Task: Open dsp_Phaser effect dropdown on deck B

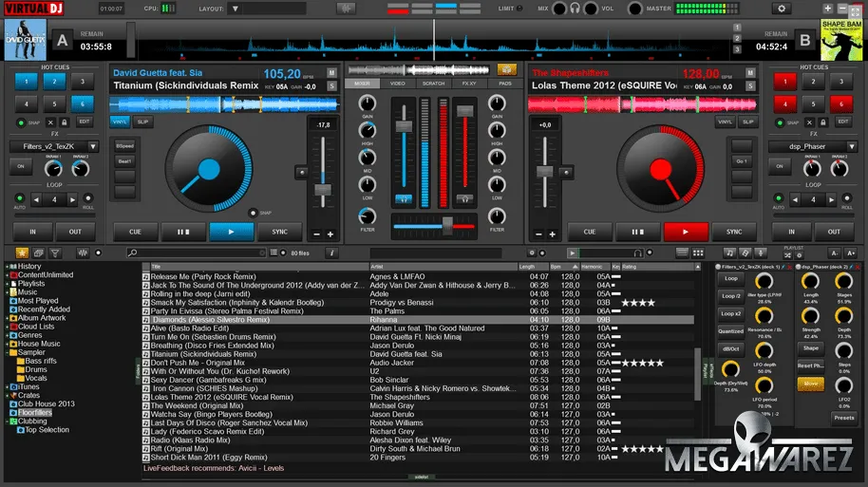Action: 852,146
